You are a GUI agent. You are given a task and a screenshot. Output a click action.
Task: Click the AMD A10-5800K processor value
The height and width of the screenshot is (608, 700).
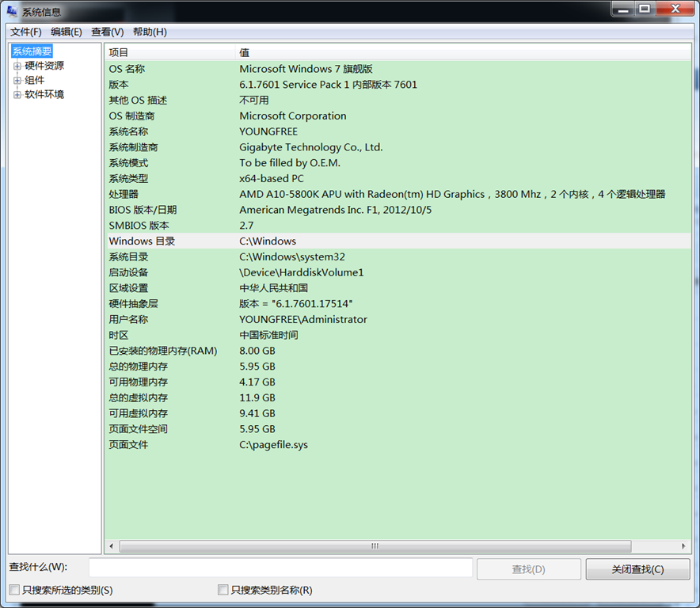pos(452,194)
